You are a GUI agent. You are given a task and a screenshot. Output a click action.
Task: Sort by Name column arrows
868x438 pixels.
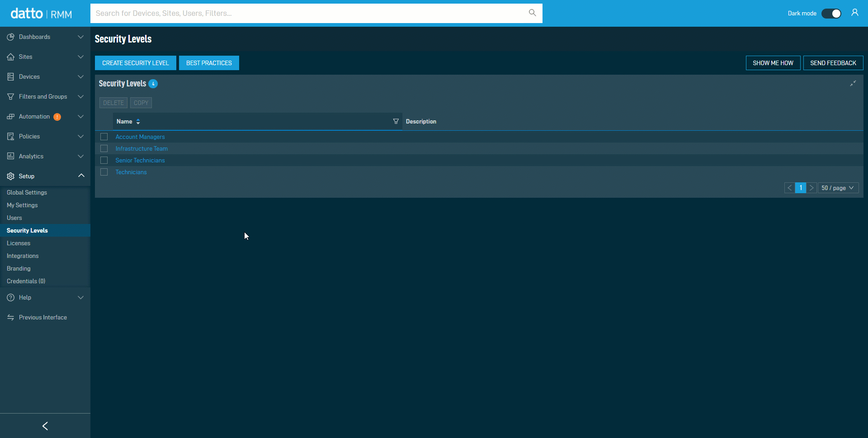(138, 121)
